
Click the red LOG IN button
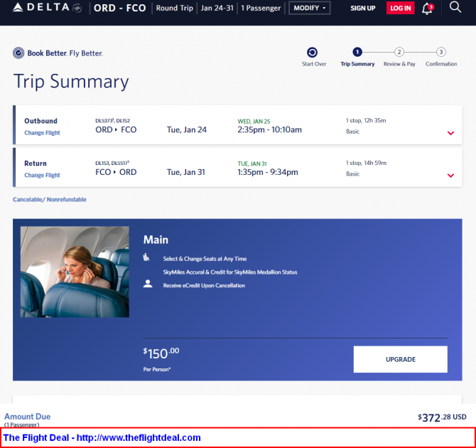401,9
